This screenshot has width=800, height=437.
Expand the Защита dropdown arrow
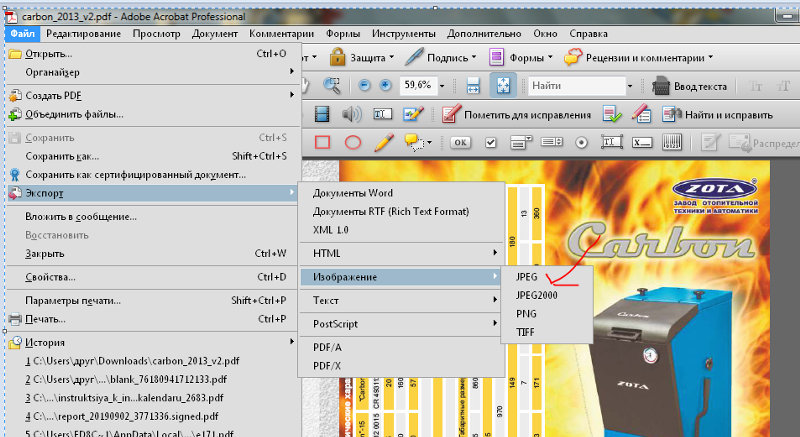(x=391, y=57)
